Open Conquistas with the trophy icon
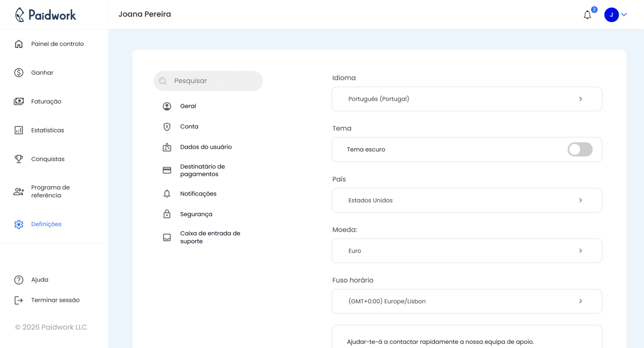The width and height of the screenshot is (644, 348). [19, 159]
